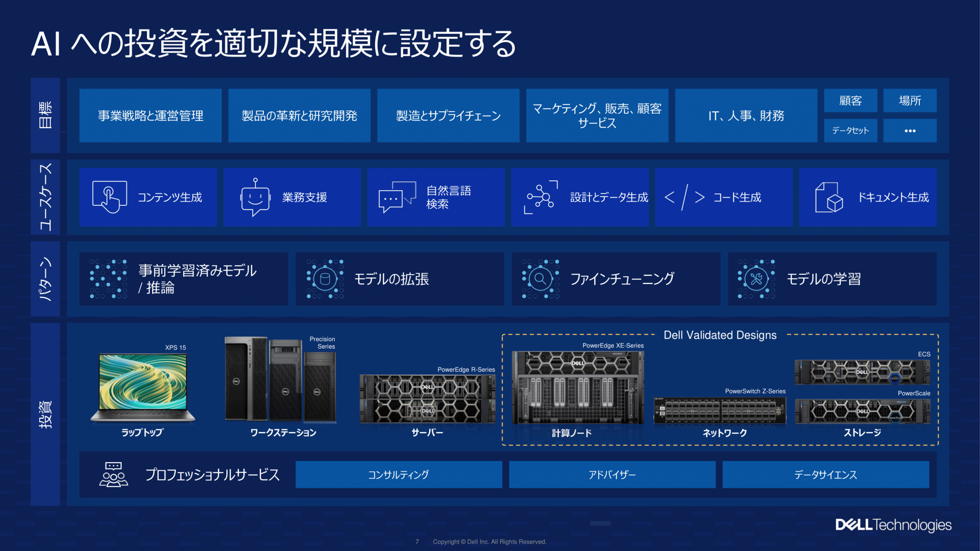Click the people icon for プロフェッショナルサービス

click(113, 474)
